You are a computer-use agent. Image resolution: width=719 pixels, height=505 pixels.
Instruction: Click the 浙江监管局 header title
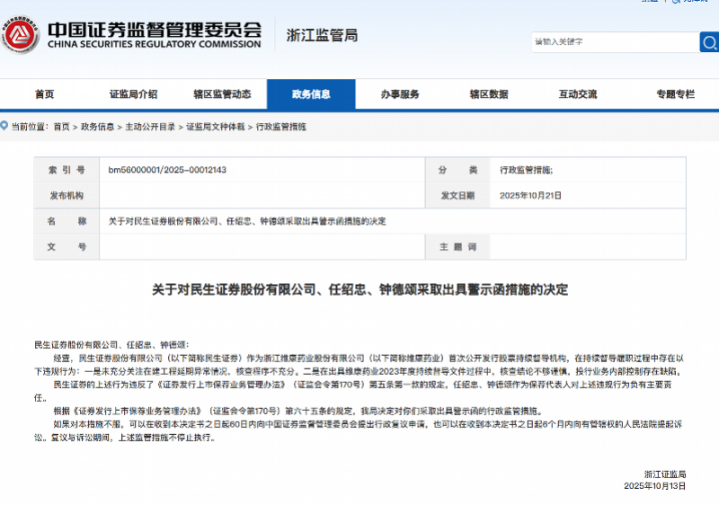pyautogui.click(x=322, y=36)
